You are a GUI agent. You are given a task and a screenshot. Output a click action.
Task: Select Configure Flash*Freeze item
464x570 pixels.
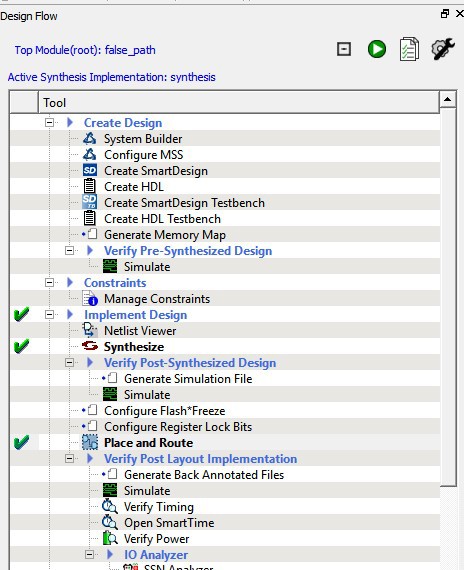(x=164, y=411)
